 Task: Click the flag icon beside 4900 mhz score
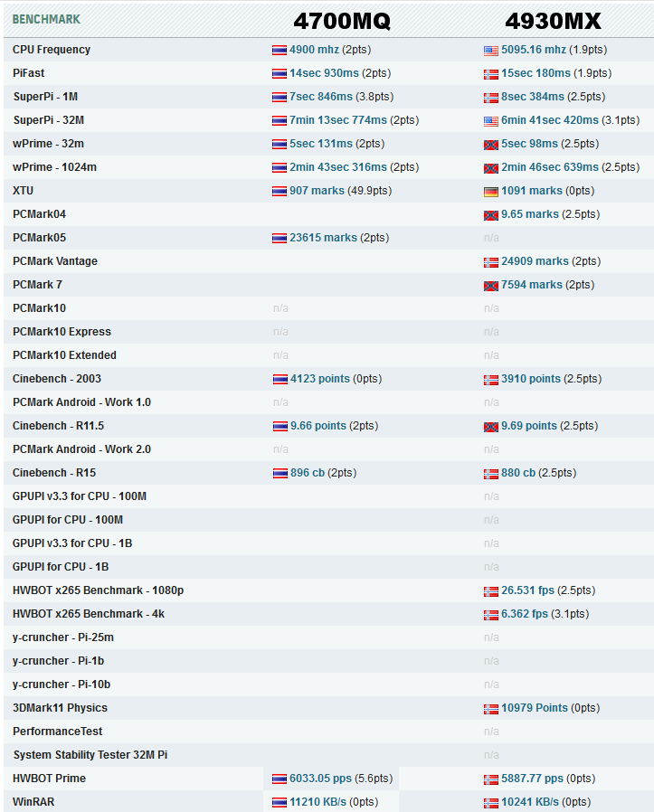[x=280, y=51]
